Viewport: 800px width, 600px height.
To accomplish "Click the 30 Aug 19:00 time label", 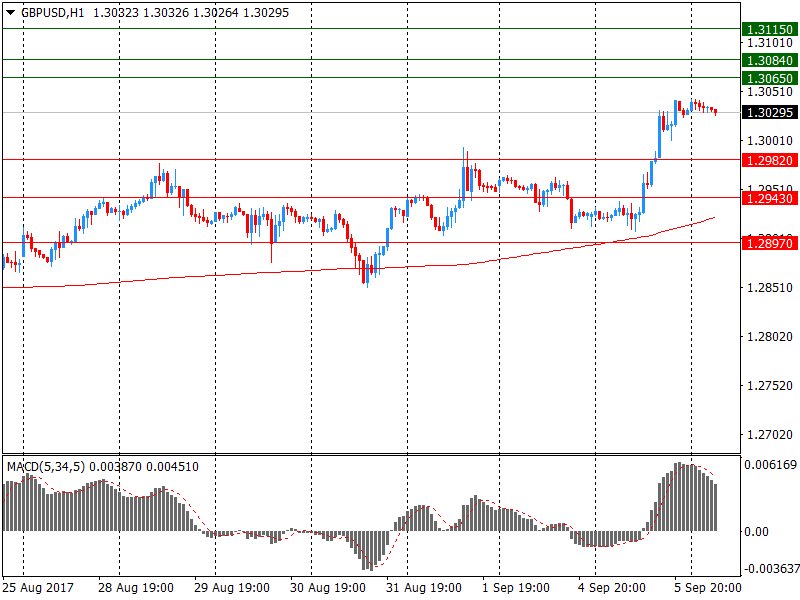I will 328,588.
